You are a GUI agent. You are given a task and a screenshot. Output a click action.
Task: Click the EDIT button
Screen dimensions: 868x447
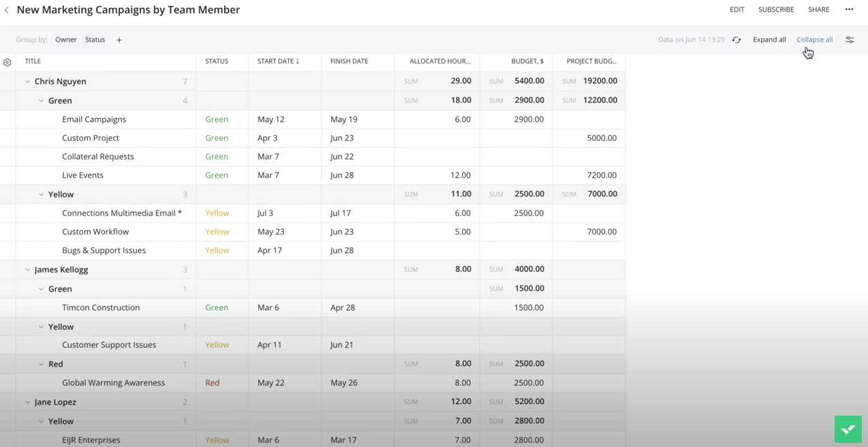click(737, 10)
